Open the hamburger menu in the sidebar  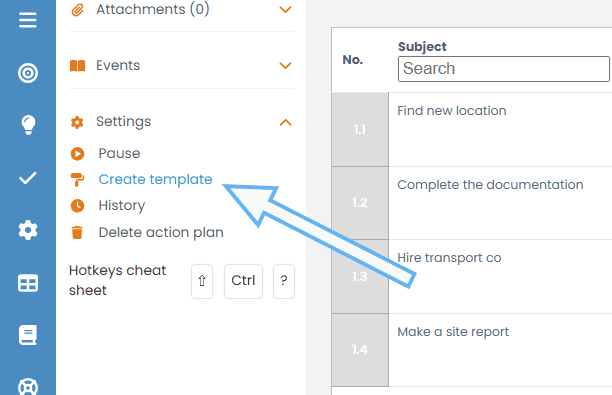pos(28,20)
